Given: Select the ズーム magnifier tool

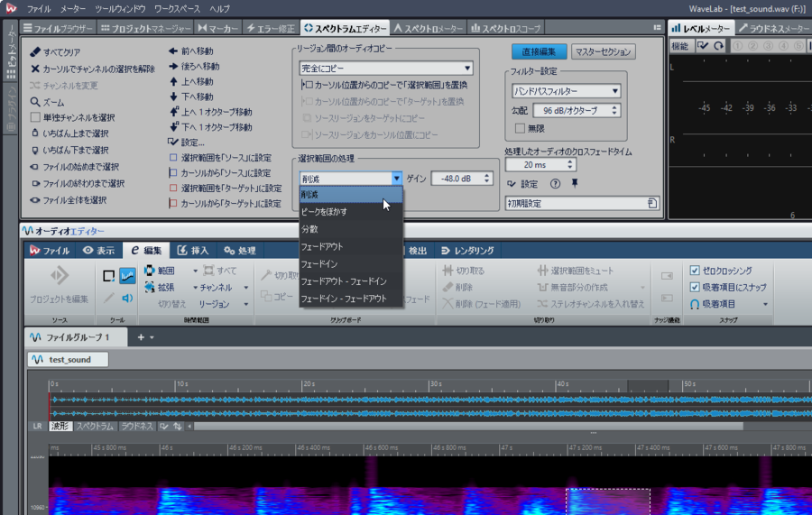Looking at the screenshot, I should pyautogui.click(x=35, y=102).
